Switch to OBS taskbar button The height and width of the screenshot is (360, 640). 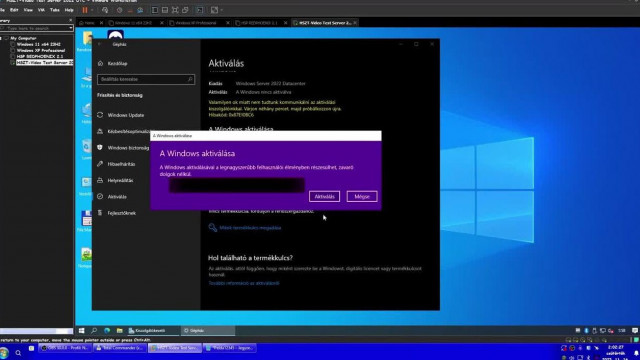point(65,348)
